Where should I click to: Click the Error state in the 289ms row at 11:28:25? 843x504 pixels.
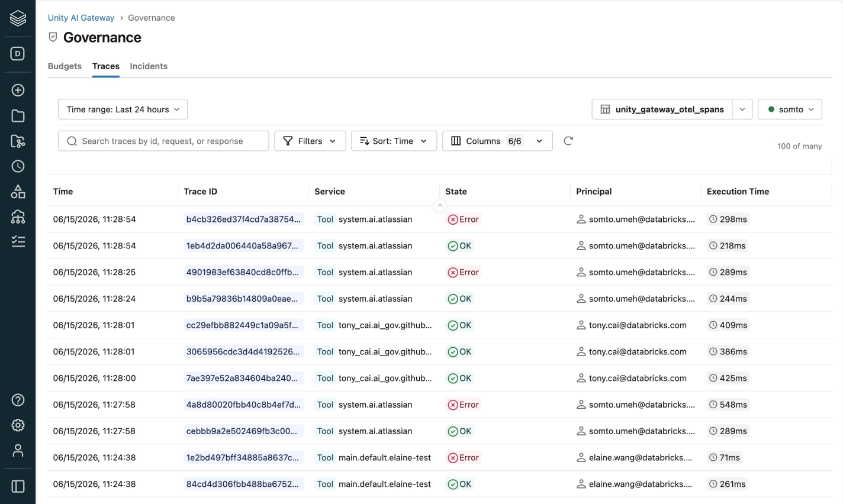point(463,273)
